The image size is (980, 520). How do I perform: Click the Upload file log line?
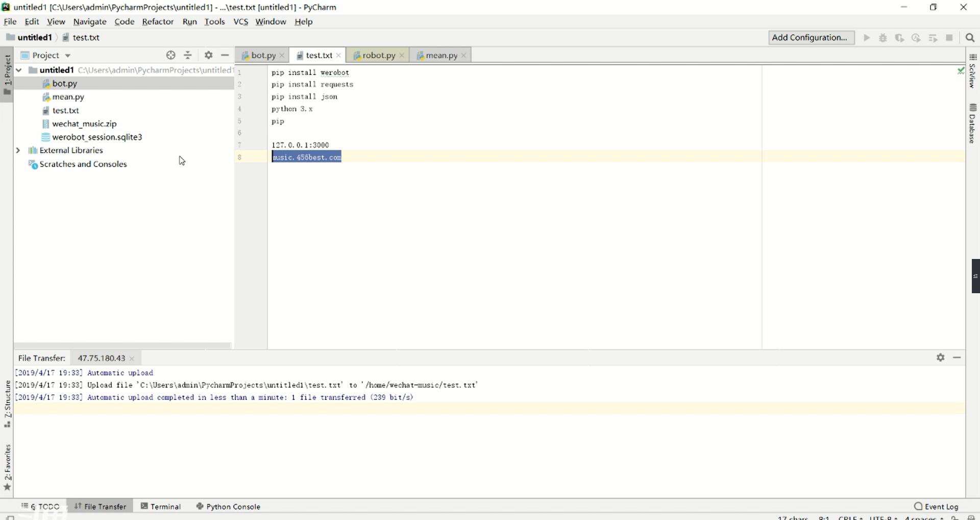tap(246, 385)
